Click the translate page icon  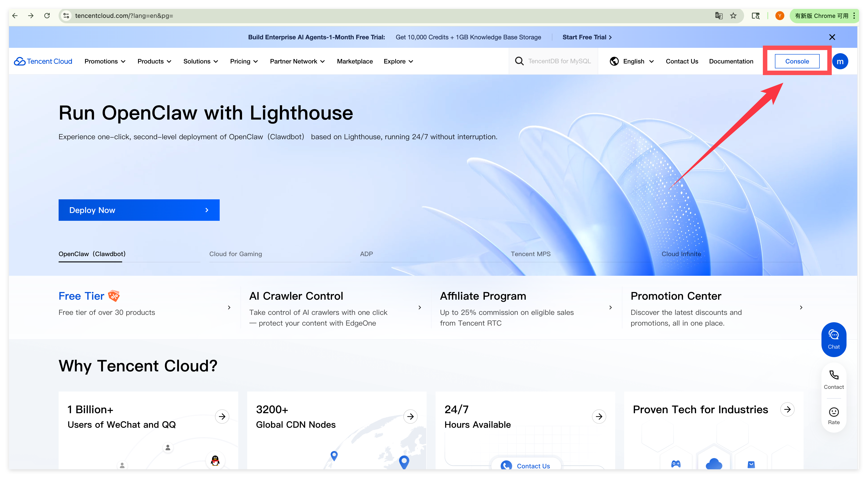point(719,16)
